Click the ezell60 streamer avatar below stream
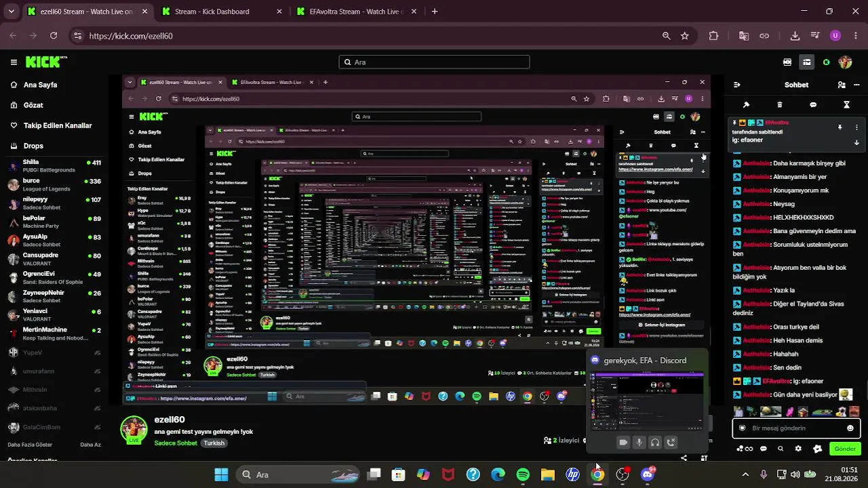The height and width of the screenshot is (488, 868). [134, 430]
